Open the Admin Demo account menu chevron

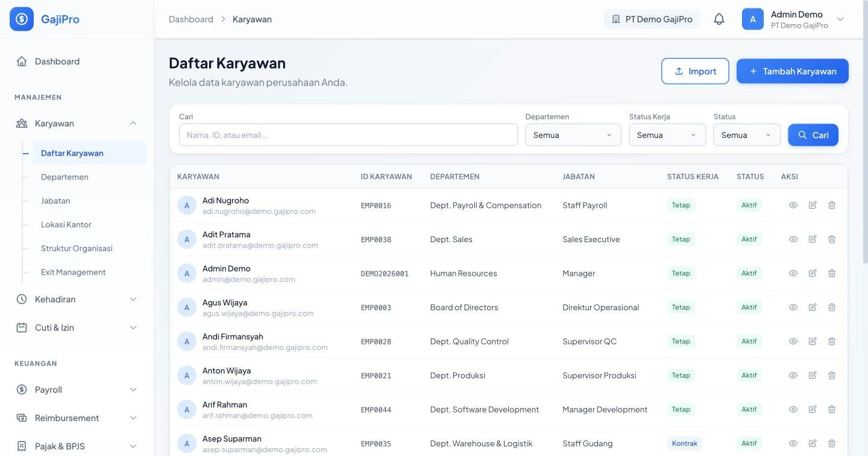pyautogui.click(x=840, y=19)
